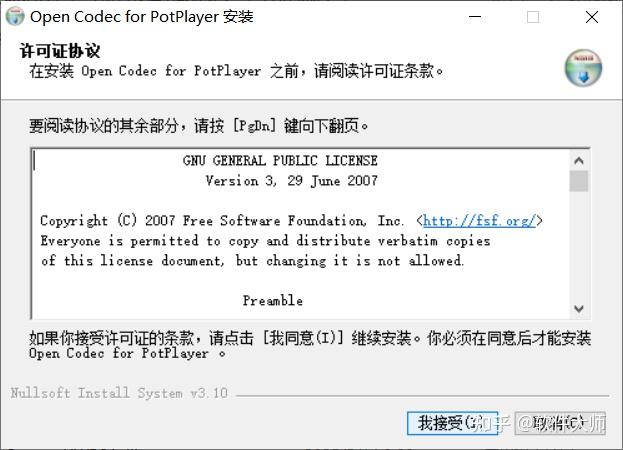Click the license text scrollbar thumb
The width and height of the screenshot is (623, 450).
click(579, 181)
